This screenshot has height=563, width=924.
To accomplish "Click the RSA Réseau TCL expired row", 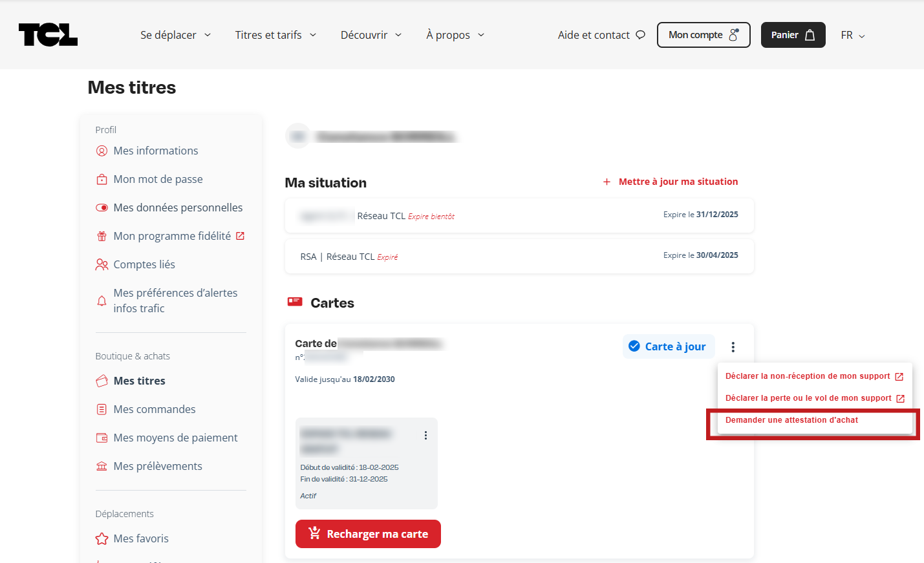I will (519, 256).
